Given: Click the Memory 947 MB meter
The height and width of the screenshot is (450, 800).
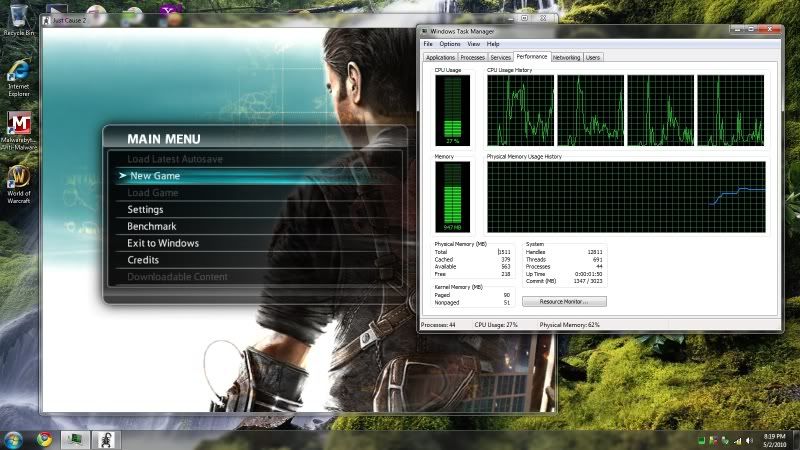Looking at the screenshot, I should pyautogui.click(x=452, y=197).
